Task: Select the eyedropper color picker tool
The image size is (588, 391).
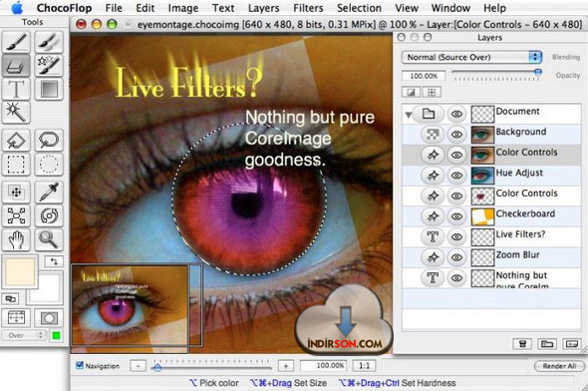Action: (x=49, y=192)
